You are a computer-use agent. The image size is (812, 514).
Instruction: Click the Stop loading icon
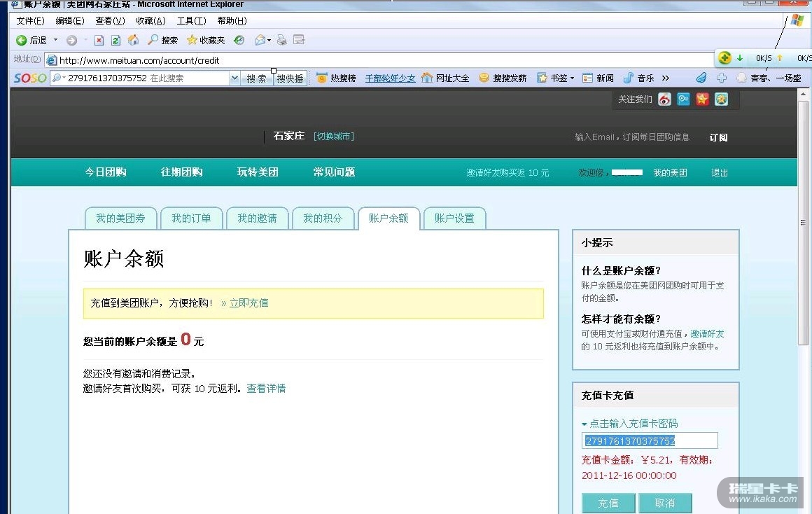click(99, 40)
